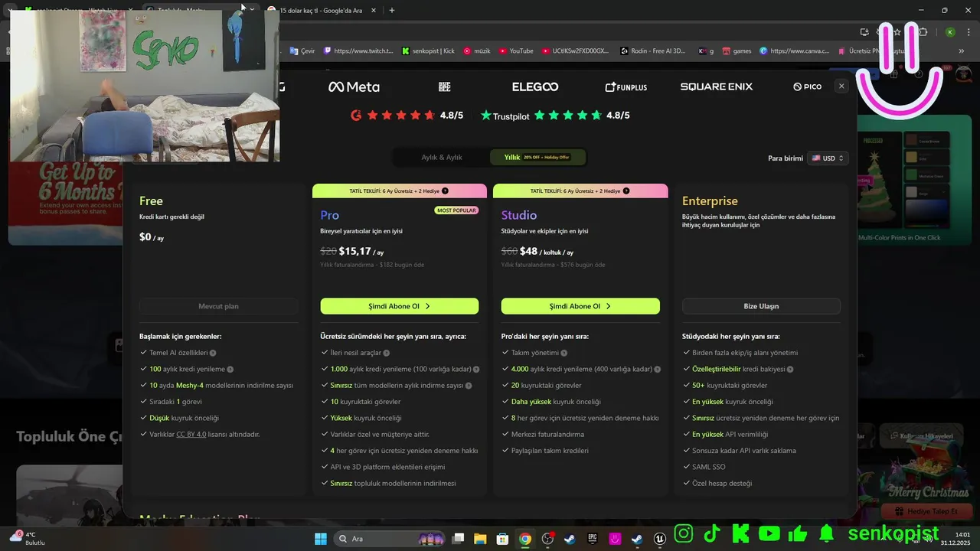Image resolution: width=980 pixels, height=551 pixels.
Task: Open Çevir bookmark
Action: pyautogui.click(x=302, y=51)
